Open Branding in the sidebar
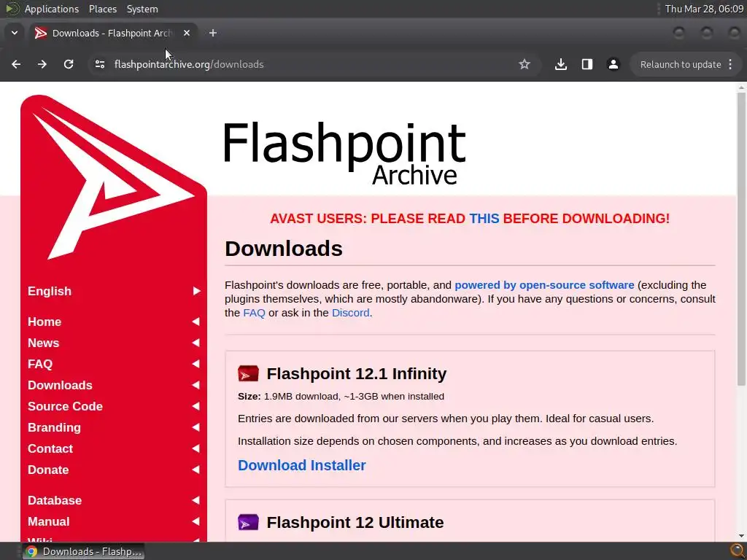This screenshot has width=747, height=560. point(54,427)
